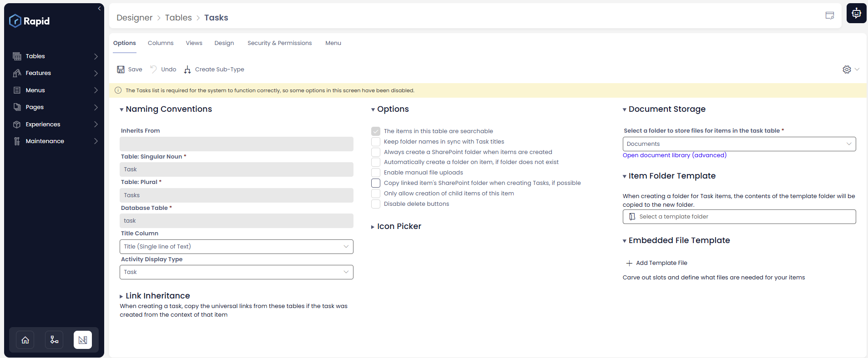The height and width of the screenshot is (358, 868).
Task: Click the Pages icon in sidebar
Action: click(x=17, y=107)
